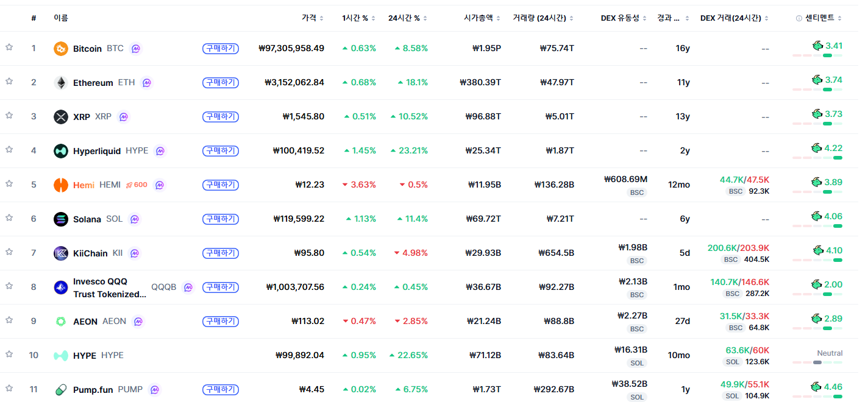Image resolution: width=868 pixels, height=402 pixels.
Task: Click the BSC chain tag under Hemi liquidity
Action: (637, 192)
